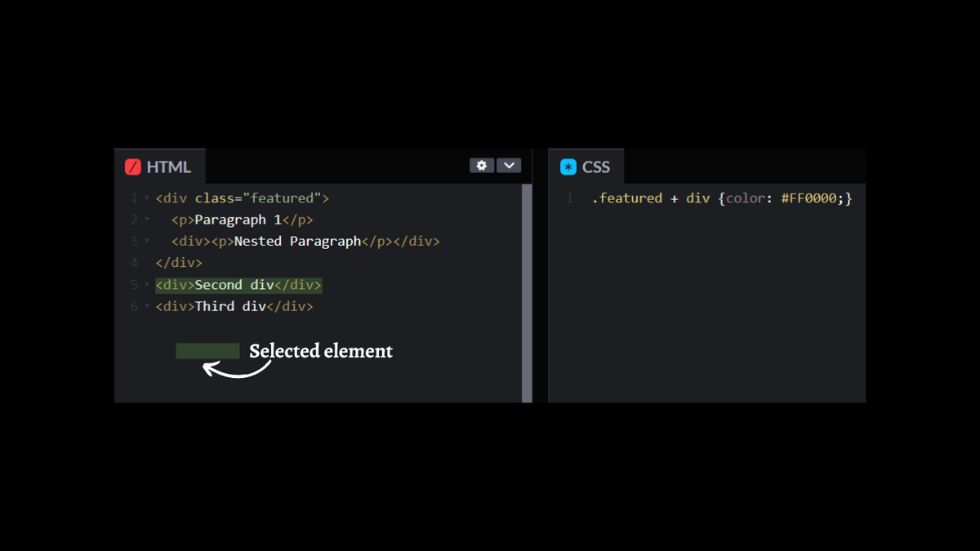The image size is (980, 551).
Task: Click line number 4 in HTML gutter
Action: [x=134, y=263]
